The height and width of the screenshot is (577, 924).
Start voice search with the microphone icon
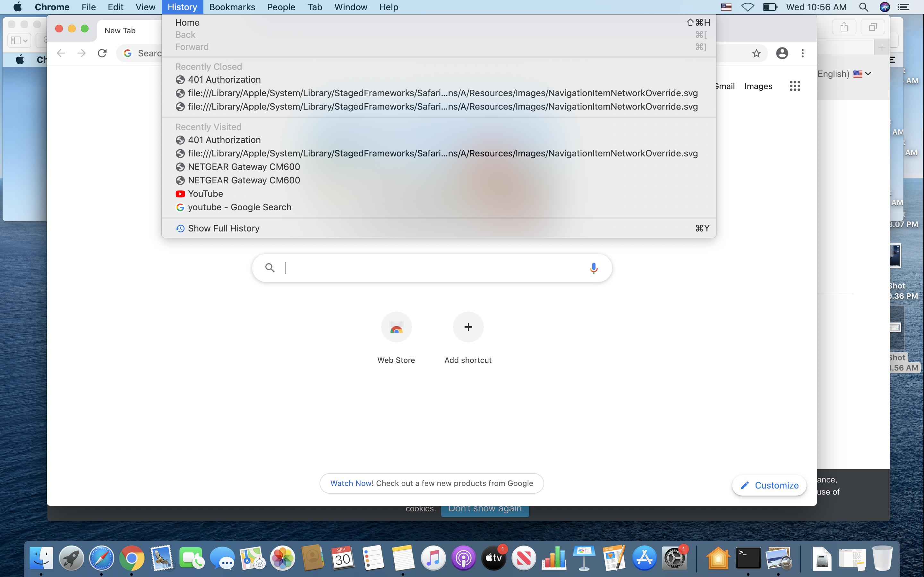(593, 268)
